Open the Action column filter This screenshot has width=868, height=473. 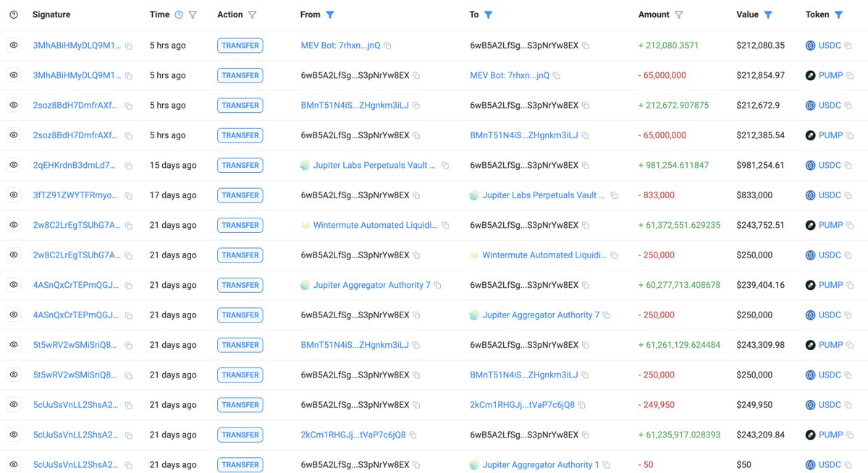pos(252,15)
